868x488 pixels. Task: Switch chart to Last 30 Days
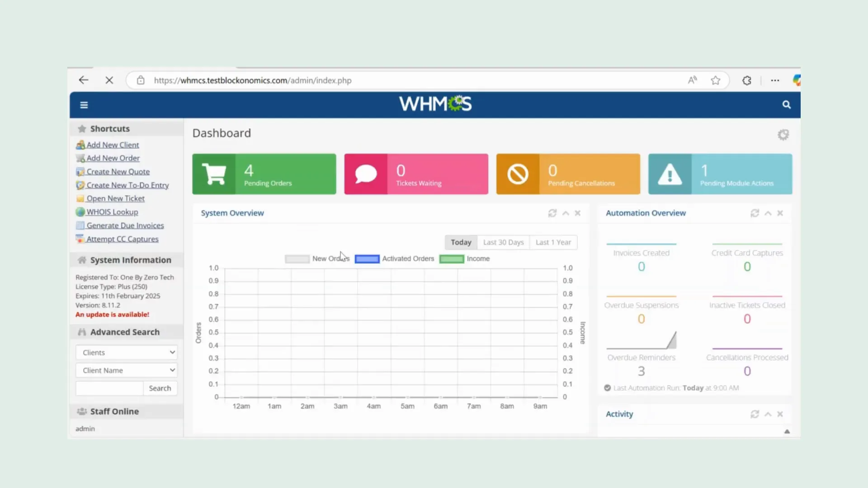pos(503,242)
